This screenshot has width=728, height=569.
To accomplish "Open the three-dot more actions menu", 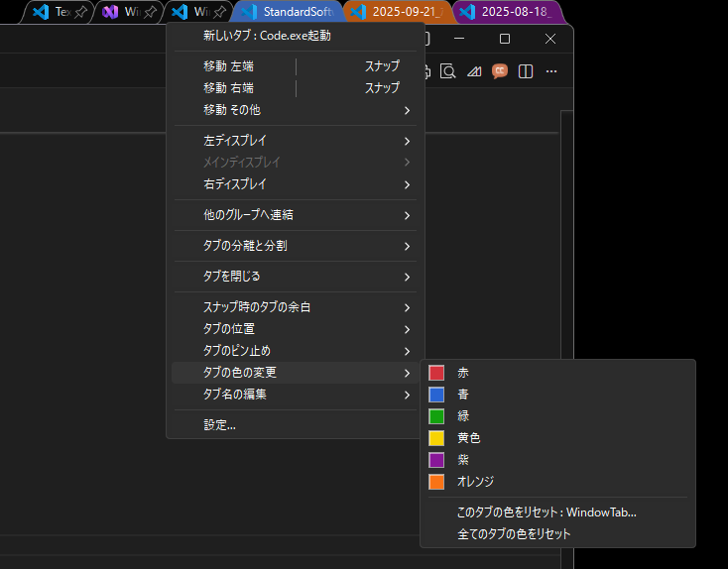I will pos(551,70).
